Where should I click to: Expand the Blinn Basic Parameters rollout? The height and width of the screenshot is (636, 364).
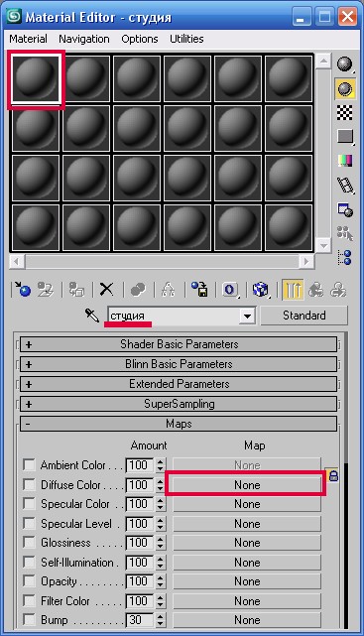(179, 364)
